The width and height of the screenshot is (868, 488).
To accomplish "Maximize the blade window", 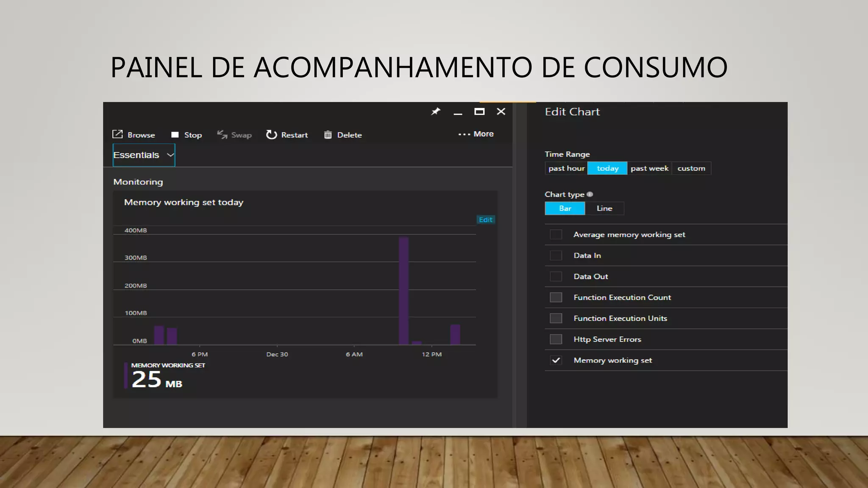I will (x=479, y=111).
